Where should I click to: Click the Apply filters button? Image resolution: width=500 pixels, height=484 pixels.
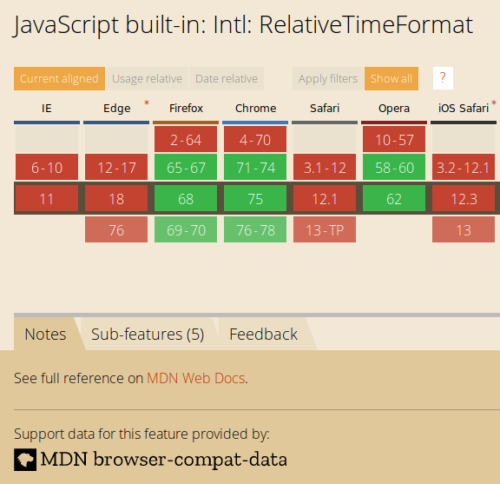328,79
